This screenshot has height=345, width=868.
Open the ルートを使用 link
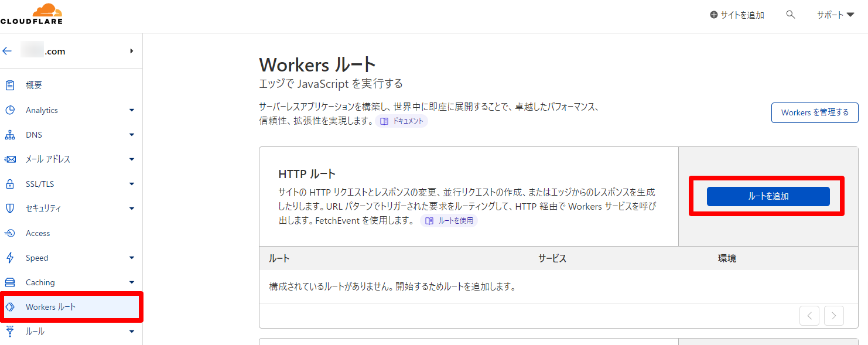tap(449, 221)
